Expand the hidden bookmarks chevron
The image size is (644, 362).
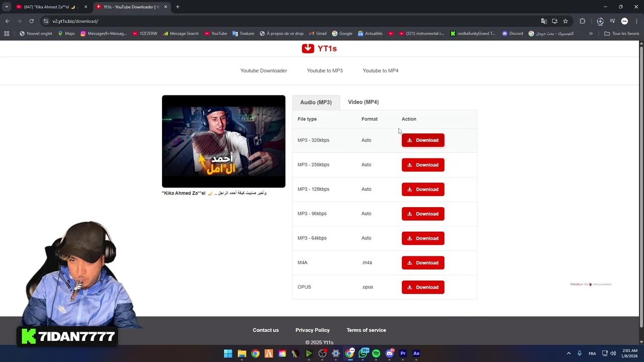tap(591, 34)
